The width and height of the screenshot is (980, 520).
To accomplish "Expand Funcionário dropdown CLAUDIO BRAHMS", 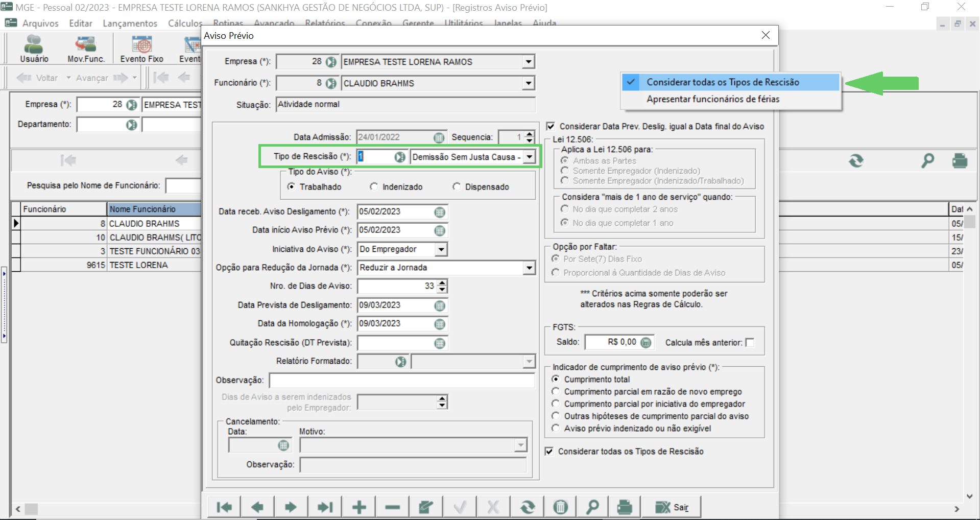I will click(x=528, y=83).
